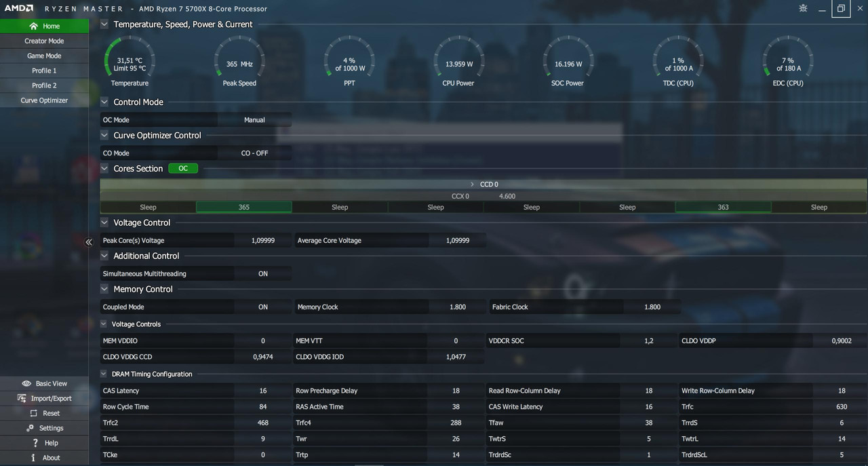
Task: Click CLDO VDDG CCD value 0,9474
Action: [263, 357]
